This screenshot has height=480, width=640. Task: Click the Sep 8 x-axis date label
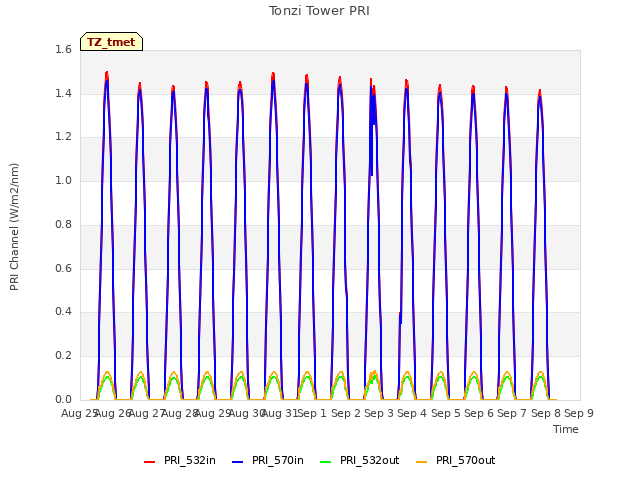546,413
